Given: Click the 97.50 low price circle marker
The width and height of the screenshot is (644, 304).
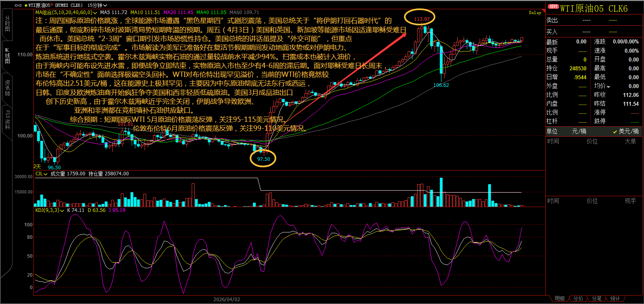Looking at the screenshot, I should [263, 159].
